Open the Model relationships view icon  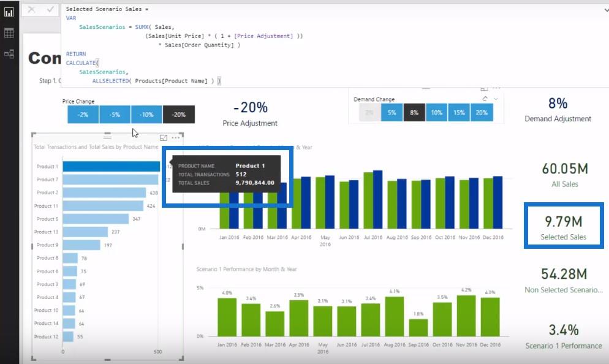coord(9,54)
